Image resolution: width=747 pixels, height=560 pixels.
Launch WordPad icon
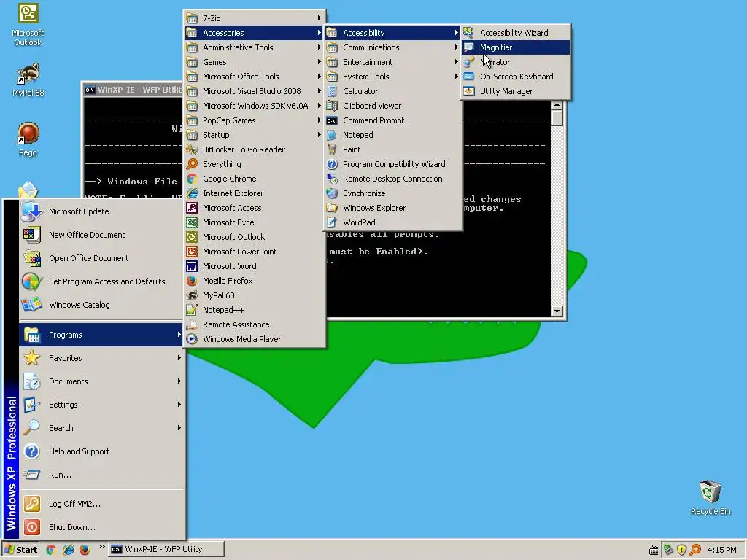pos(332,222)
